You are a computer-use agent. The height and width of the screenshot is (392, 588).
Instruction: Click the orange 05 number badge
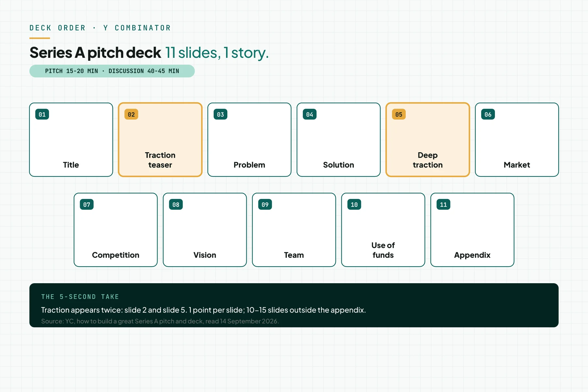(399, 114)
